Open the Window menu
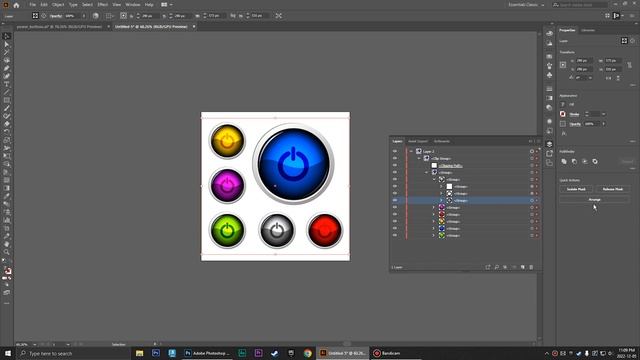The height and width of the screenshot is (360, 640). (133, 5)
